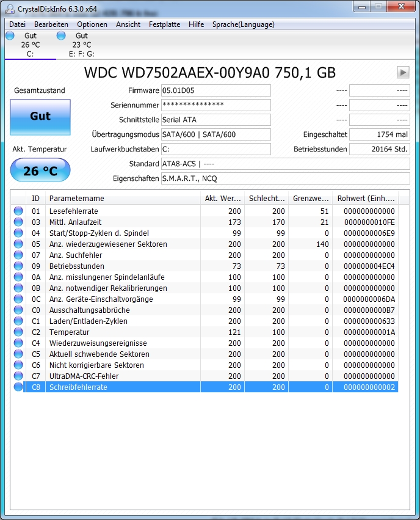The height and width of the screenshot is (520, 420).
Task: Select raw value 0000000006DA
Action: tap(369, 299)
